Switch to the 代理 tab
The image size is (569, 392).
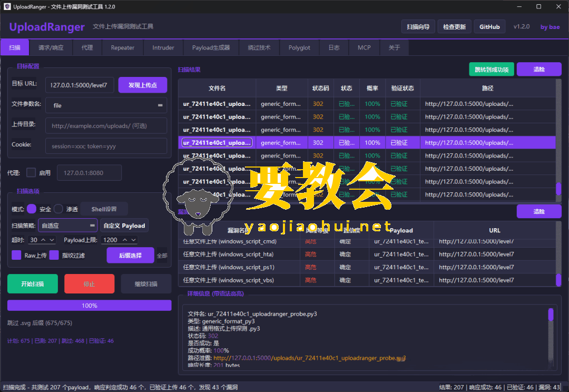click(87, 47)
